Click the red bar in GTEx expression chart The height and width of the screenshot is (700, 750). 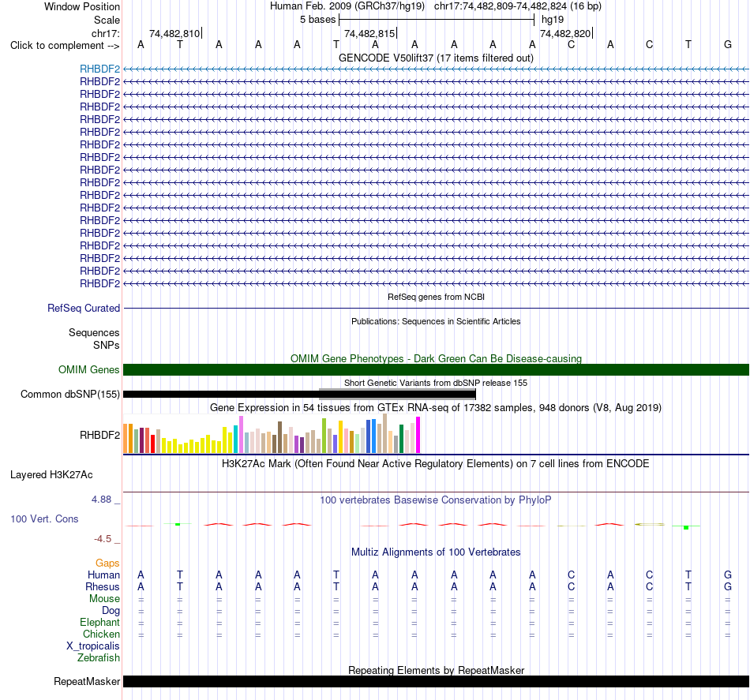(152, 444)
